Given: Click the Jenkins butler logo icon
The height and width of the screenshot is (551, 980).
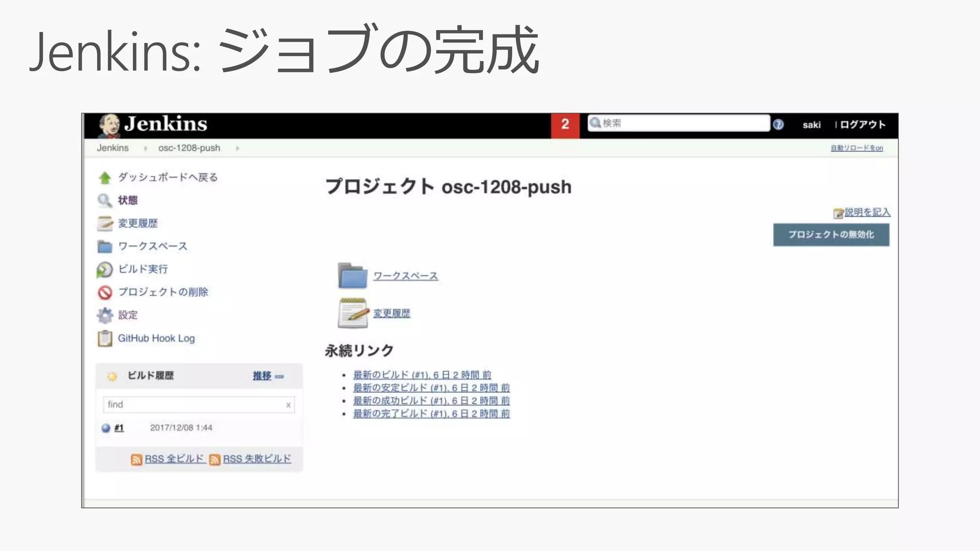Looking at the screenshot, I should coord(109,126).
